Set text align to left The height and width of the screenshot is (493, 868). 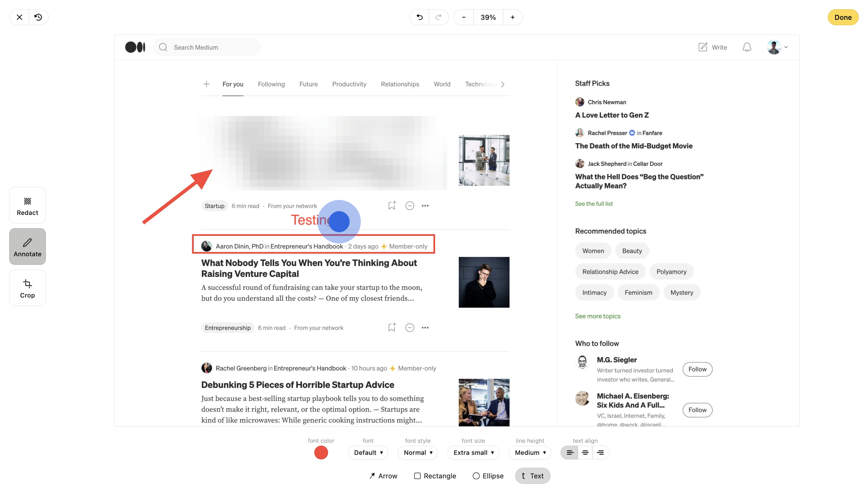click(x=570, y=453)
